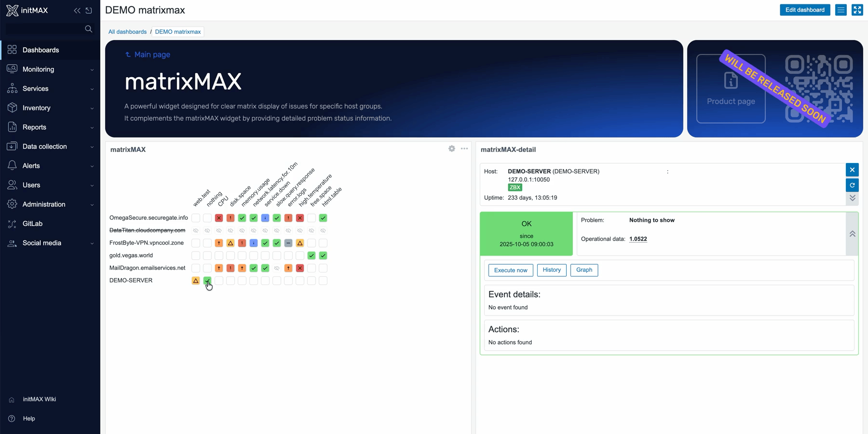Toggle sidebar hide mode icon
The height and width of the screenshot is (434, 868).
(89, 11)
